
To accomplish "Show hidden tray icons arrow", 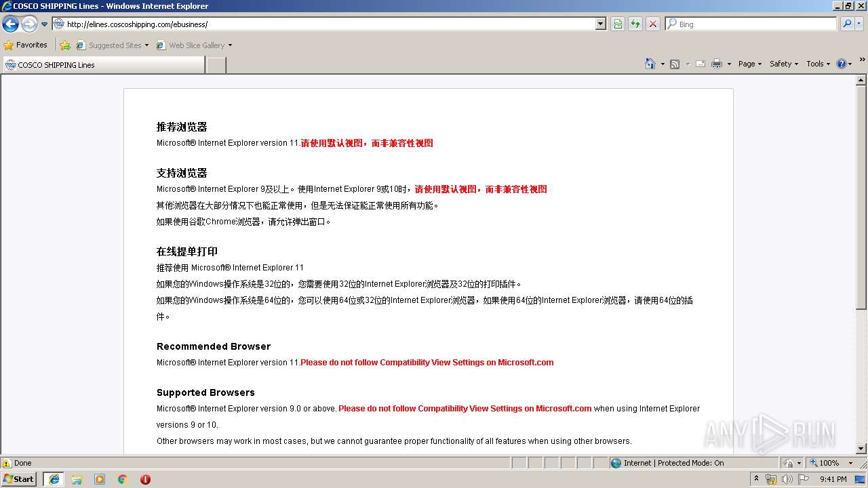I will click(x=756, y=479).
